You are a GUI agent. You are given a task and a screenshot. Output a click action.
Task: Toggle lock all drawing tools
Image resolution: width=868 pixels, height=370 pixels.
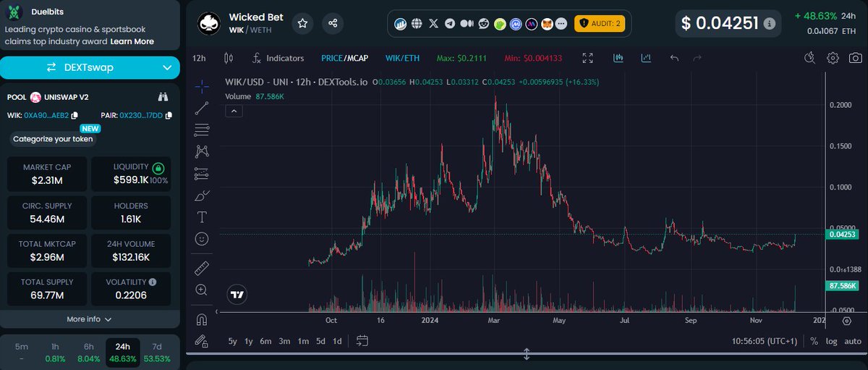(x=202, y=340)
